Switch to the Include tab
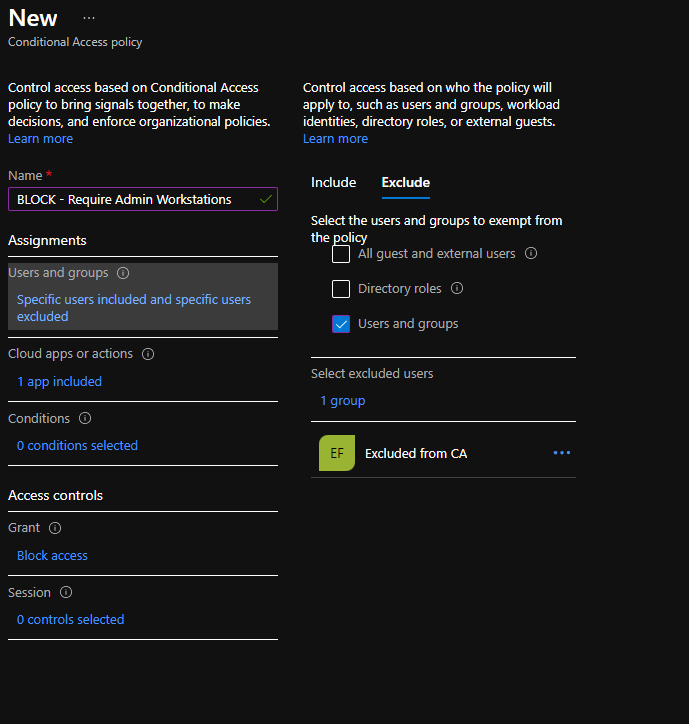 pos(333,182)
